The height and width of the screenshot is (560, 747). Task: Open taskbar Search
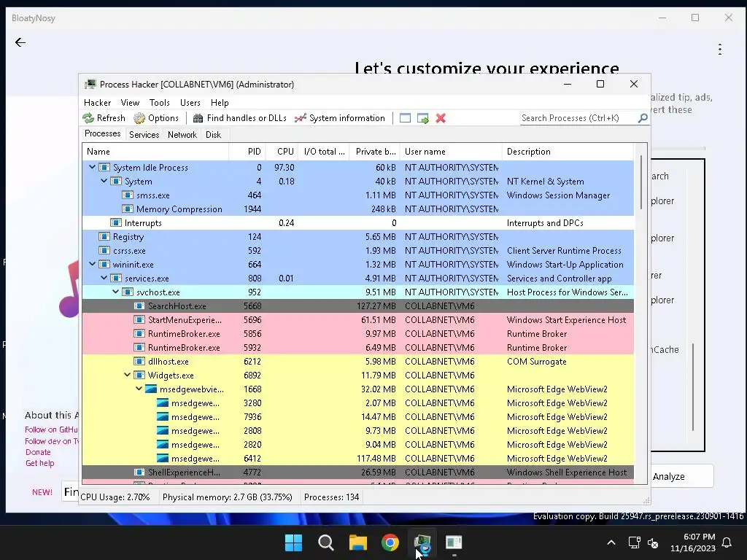(x=326, y=542)
